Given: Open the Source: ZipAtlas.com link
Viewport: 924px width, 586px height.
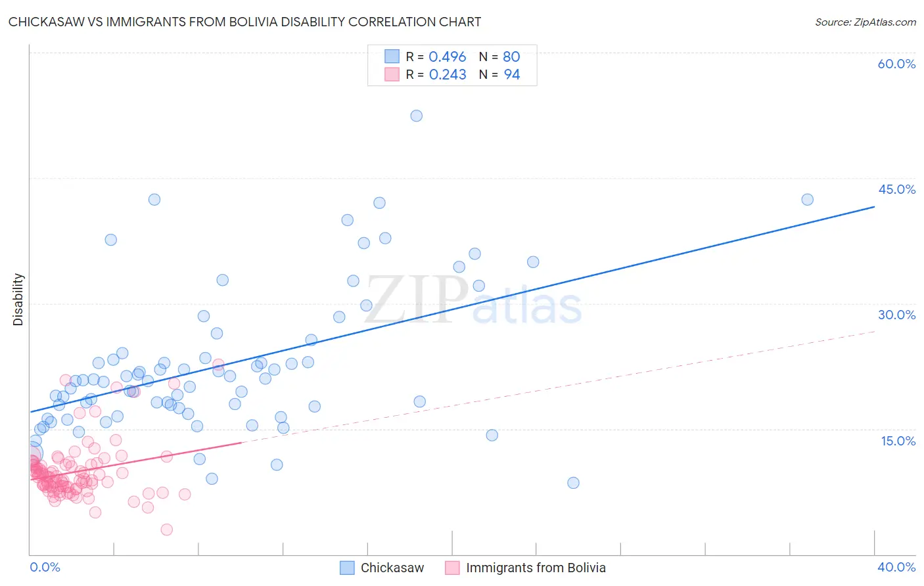Looking at the screenshot, I should pyautogui.click(x=866, y=22).
